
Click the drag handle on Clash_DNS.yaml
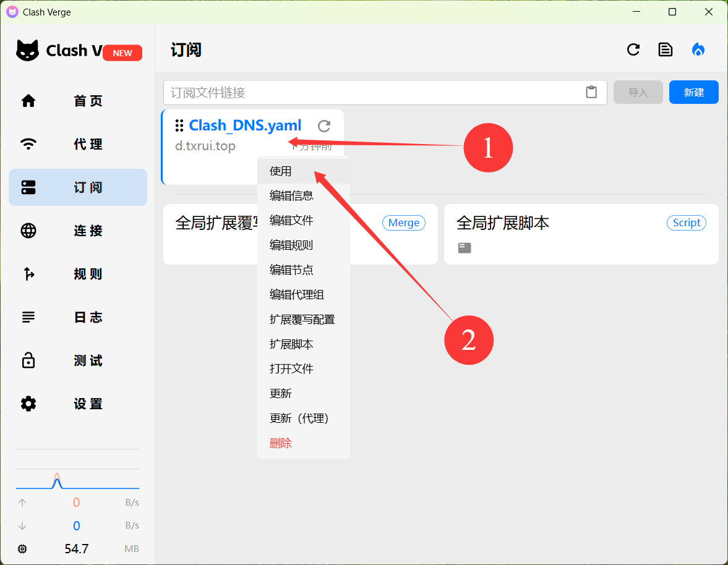[179, 125]
